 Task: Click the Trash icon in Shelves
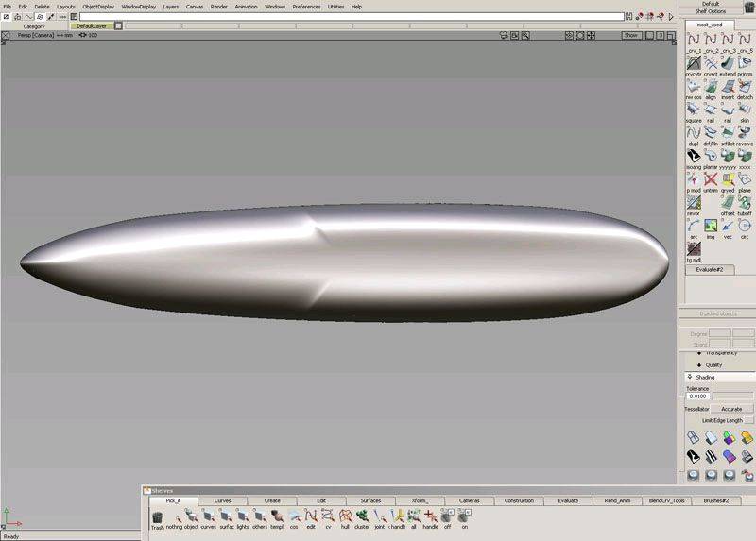(157, 516)
